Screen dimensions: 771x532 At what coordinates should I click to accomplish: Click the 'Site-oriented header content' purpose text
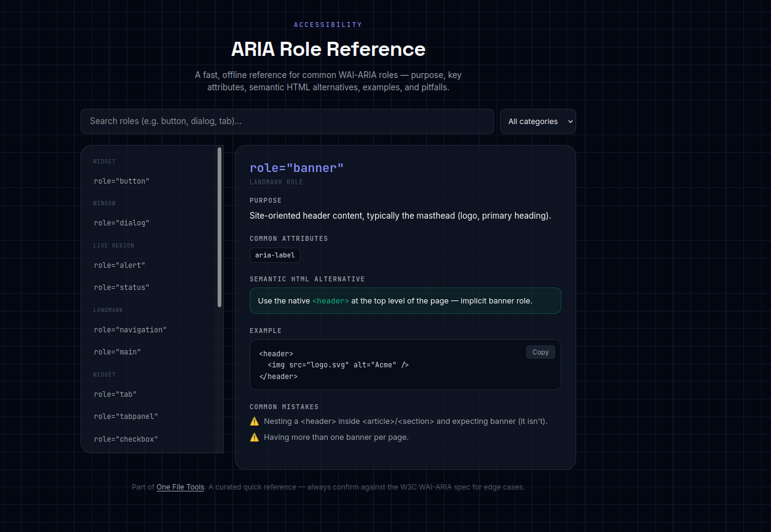400,216
